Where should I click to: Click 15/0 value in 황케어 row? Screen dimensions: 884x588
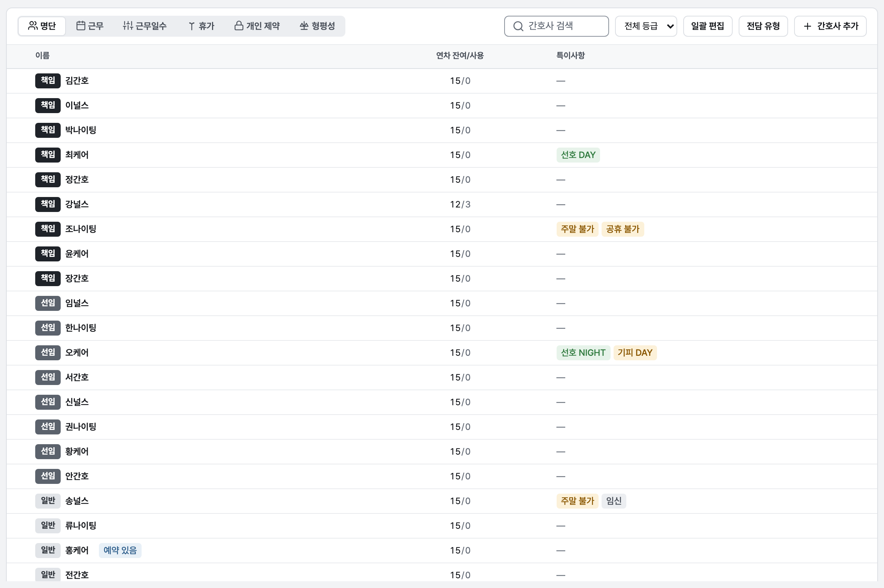pos(460,452)
